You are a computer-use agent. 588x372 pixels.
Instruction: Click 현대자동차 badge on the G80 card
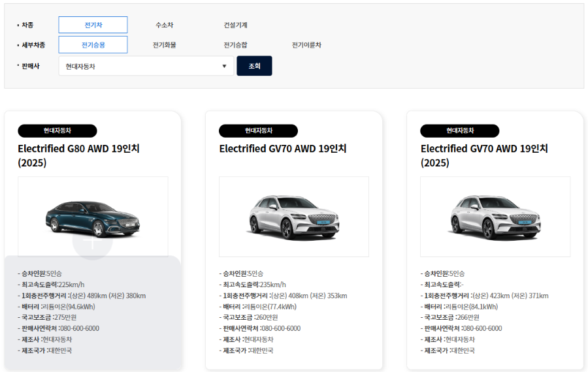(57, 131)
